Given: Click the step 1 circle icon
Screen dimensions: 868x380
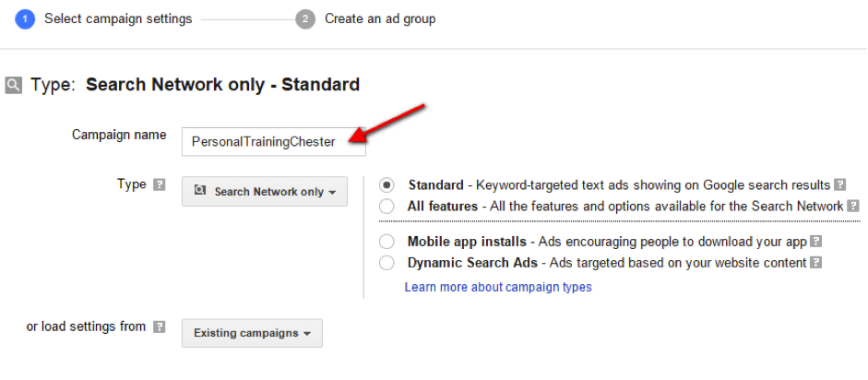Looking at the screenshot, I should 25,19.
